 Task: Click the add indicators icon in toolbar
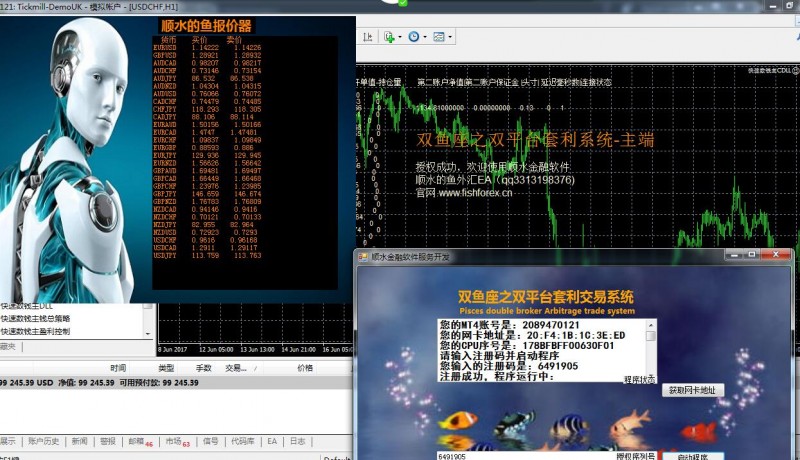click(389, 37)
